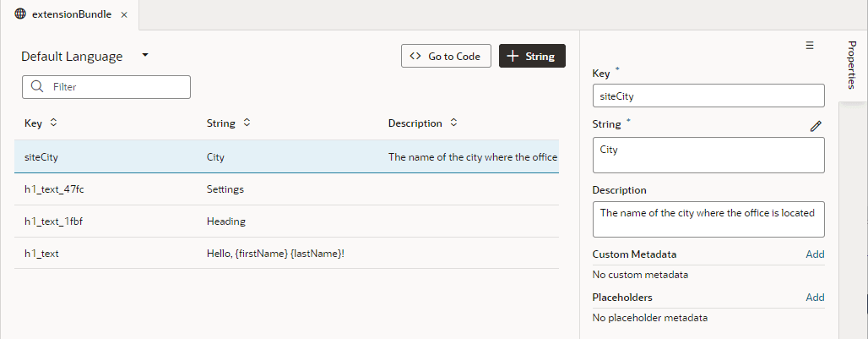Add a new String with the plus button

(532, 56)
